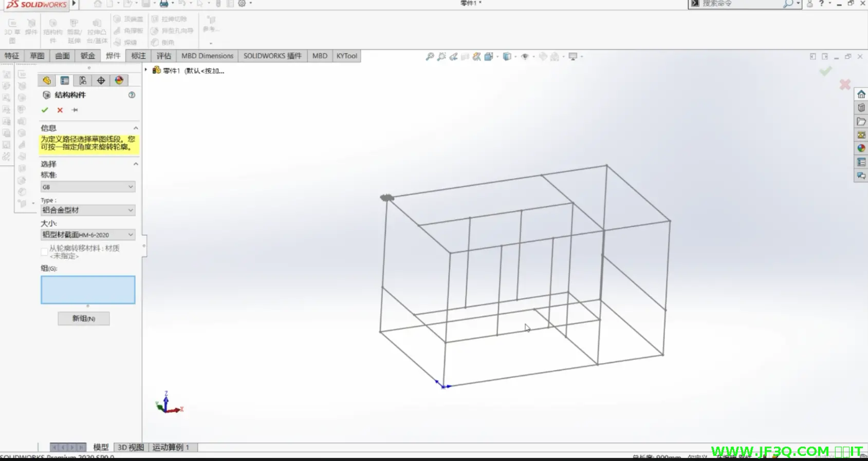The width and height of the screenshot is (868, 461).
Task: Collapse the 选择 section
Action: coord(136,164)
